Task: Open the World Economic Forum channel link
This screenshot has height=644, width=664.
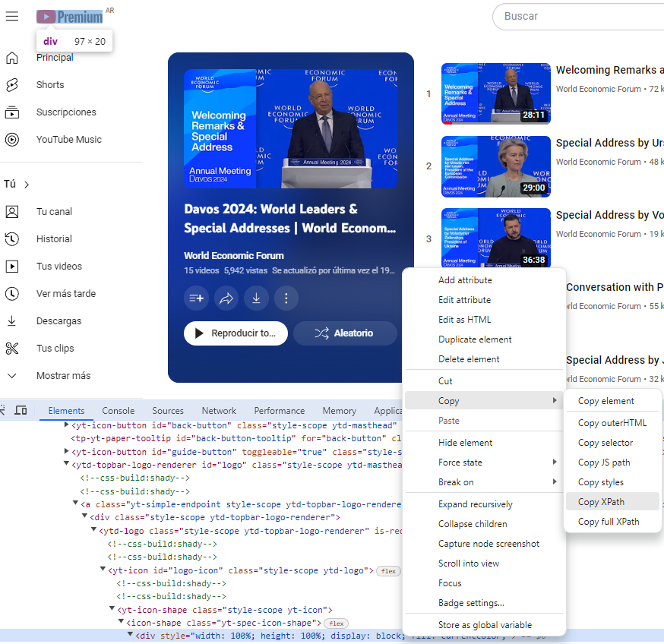Action: [x=234, y=256]
